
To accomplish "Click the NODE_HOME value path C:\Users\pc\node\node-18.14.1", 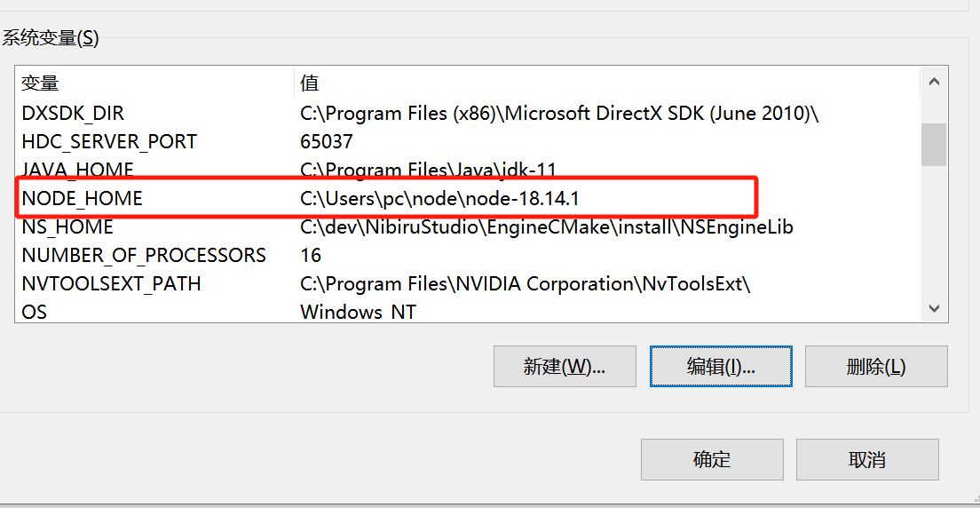I will (439, 199).
